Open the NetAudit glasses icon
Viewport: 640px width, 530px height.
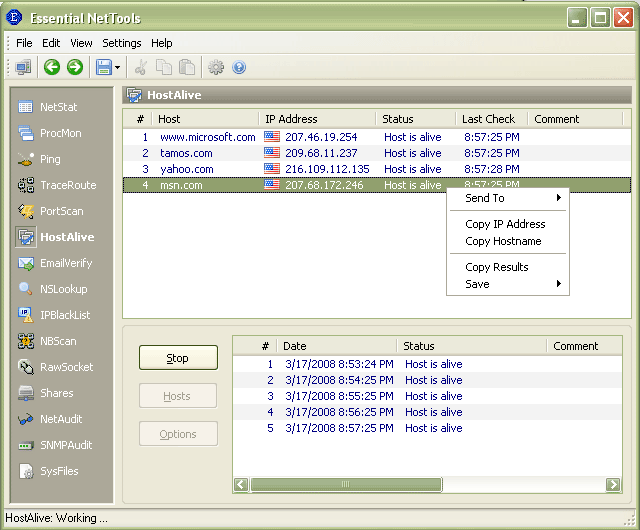click(26, 419)
